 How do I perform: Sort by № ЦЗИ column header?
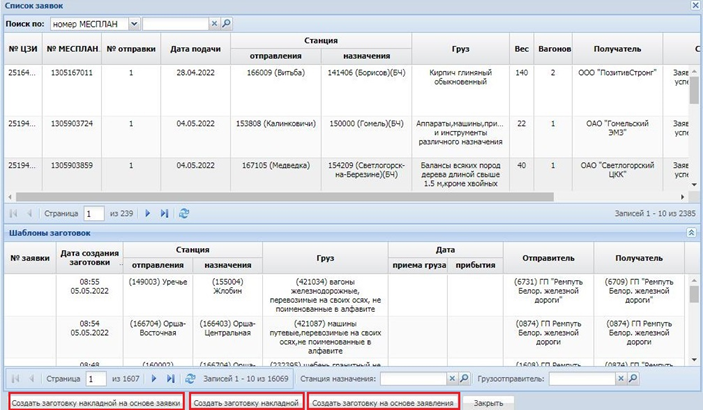[x=23, y=49]
